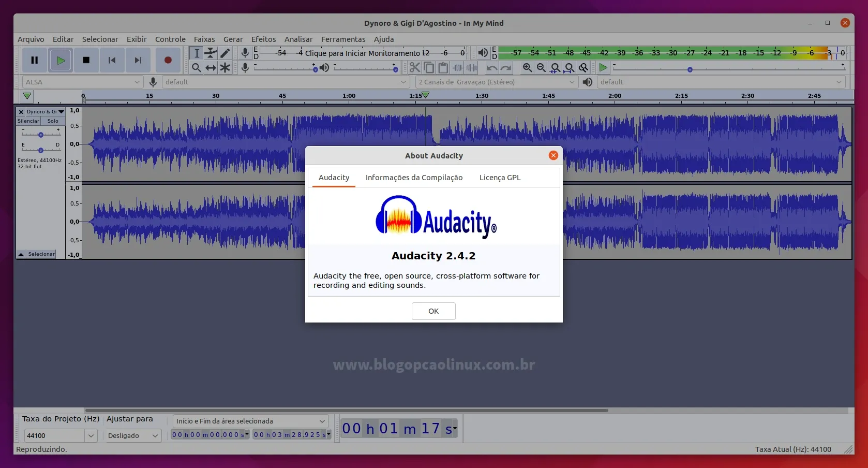
Task: Click Play-at-speed green arrow
Action: tap(603, 67)
